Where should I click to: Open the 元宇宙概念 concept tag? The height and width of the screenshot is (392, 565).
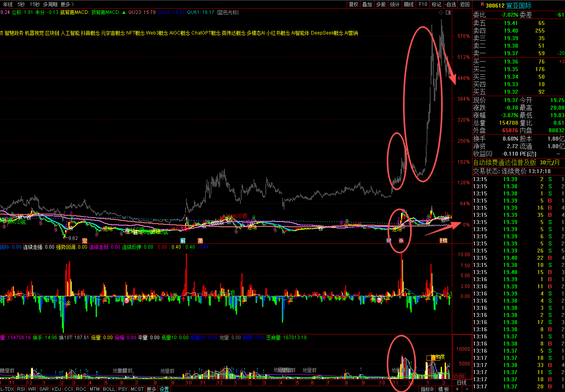pos(113,33)
